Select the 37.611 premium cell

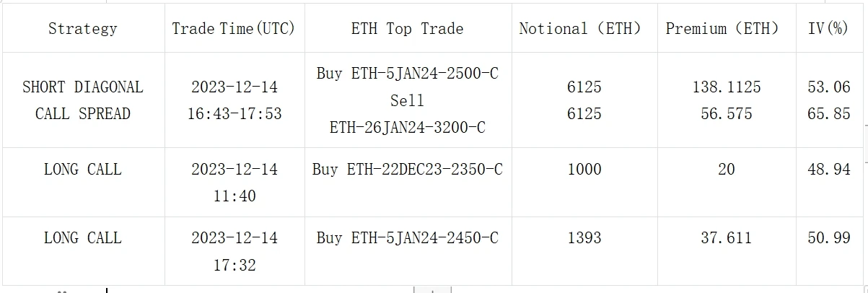726,238
